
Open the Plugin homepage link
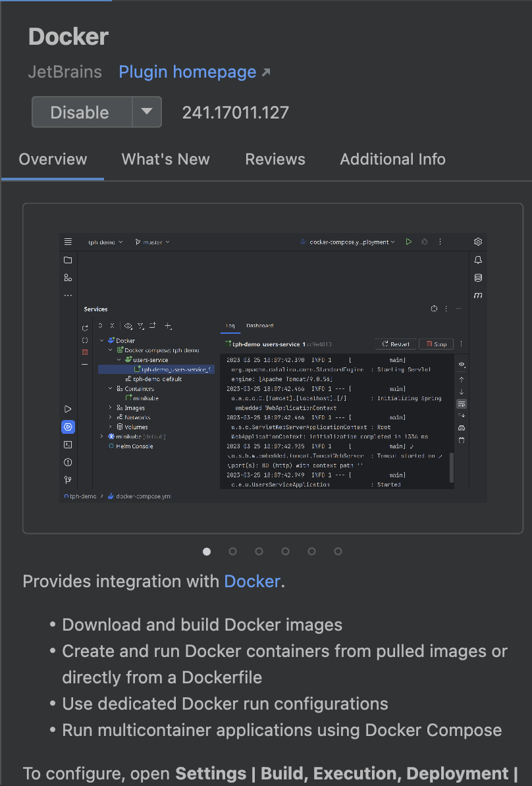coord(194,72)
